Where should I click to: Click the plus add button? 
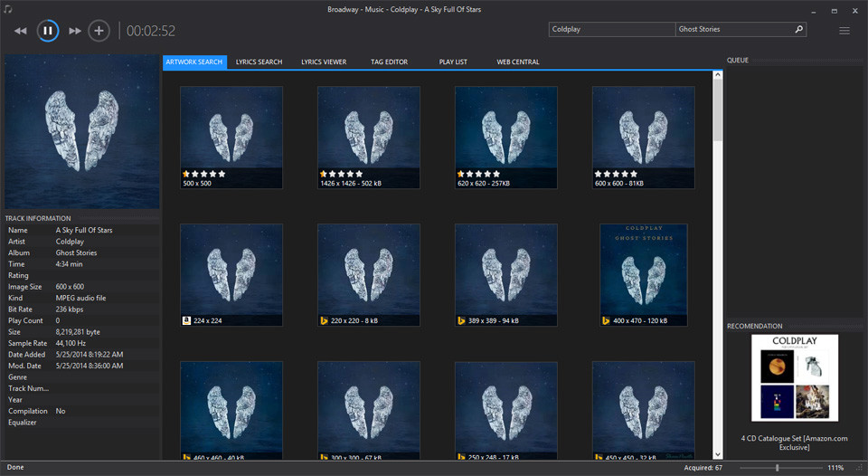coord(99,31)
